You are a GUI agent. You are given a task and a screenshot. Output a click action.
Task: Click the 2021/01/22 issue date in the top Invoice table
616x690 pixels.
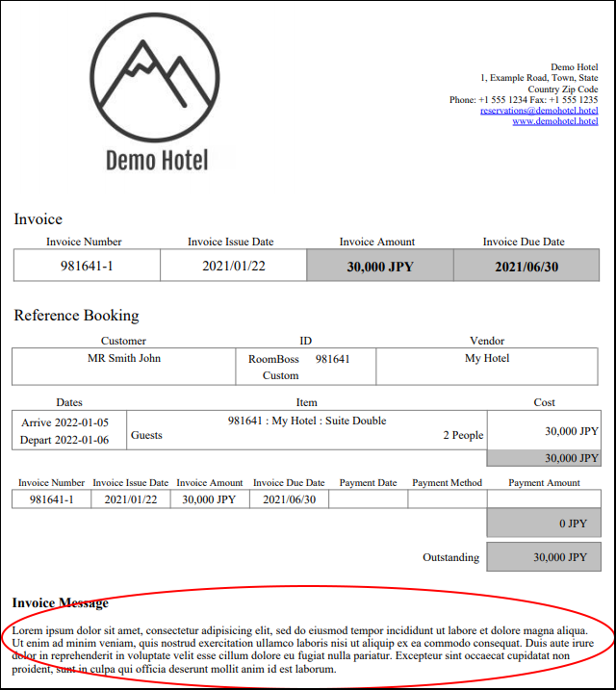[233, 266]
